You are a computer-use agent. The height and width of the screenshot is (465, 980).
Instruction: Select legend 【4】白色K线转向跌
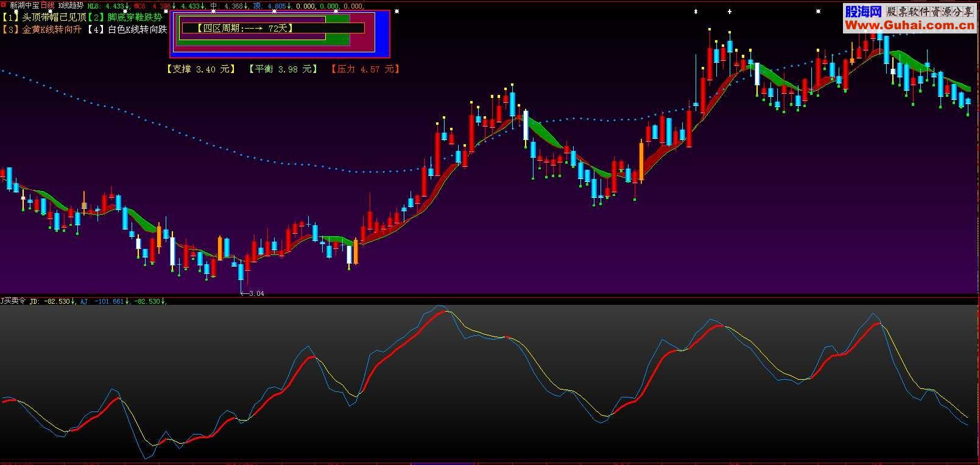click(x=127, y=30)
